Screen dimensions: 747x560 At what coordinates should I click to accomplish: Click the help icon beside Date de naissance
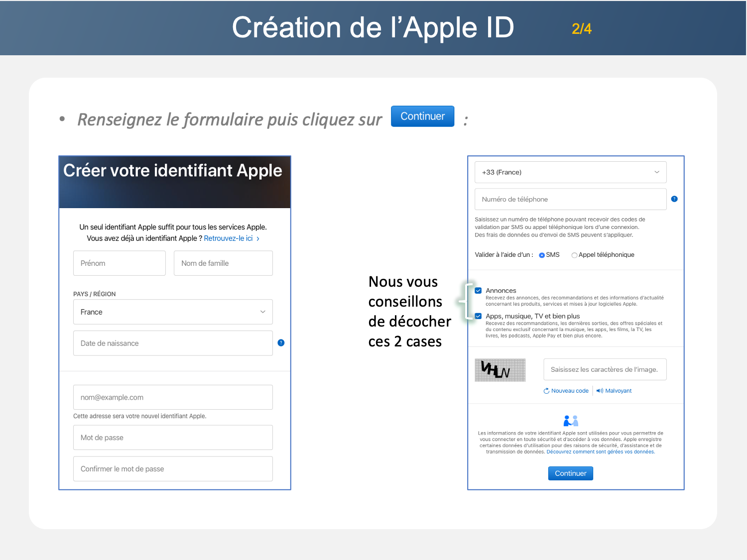coord(281,343)
